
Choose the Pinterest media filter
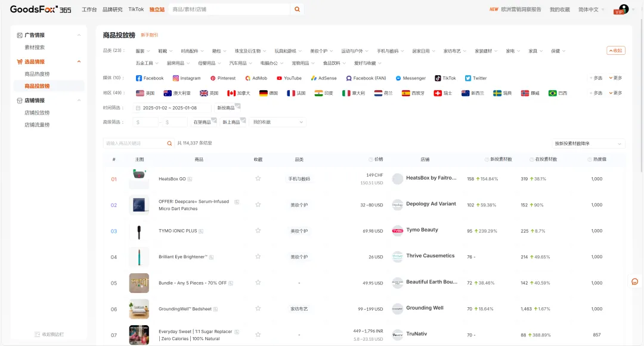[x=222, y=78]
